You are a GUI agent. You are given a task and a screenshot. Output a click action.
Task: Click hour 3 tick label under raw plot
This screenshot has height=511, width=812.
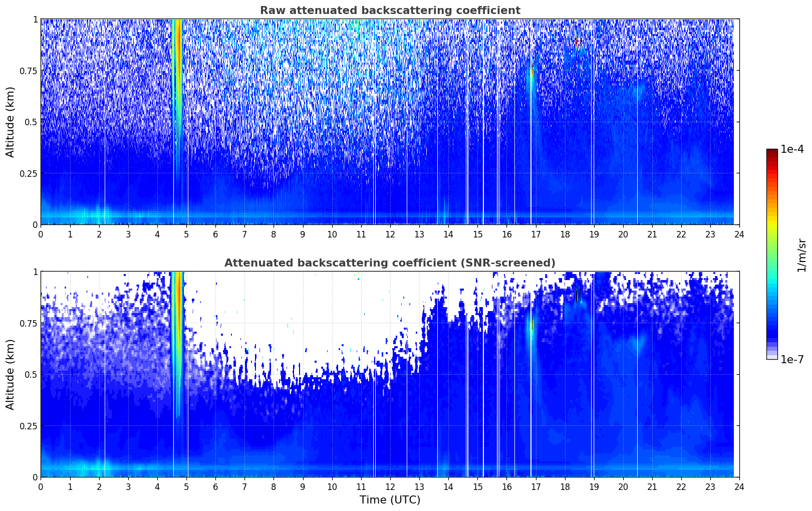(x=128, y=234)
